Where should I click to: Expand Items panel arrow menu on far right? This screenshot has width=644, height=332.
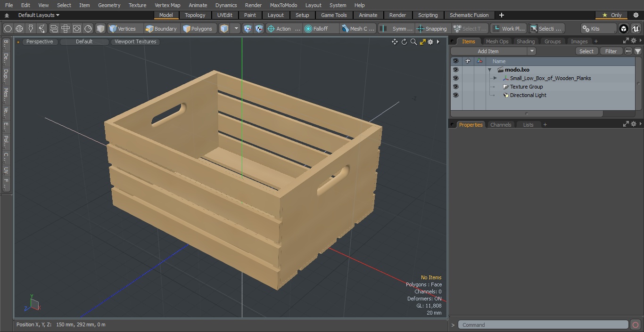[x=641, y=41]
